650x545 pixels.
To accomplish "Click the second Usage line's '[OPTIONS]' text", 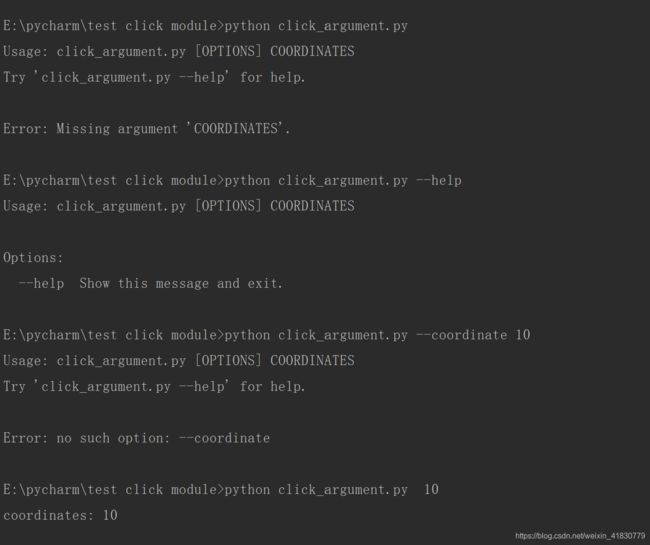I will 228,206.
